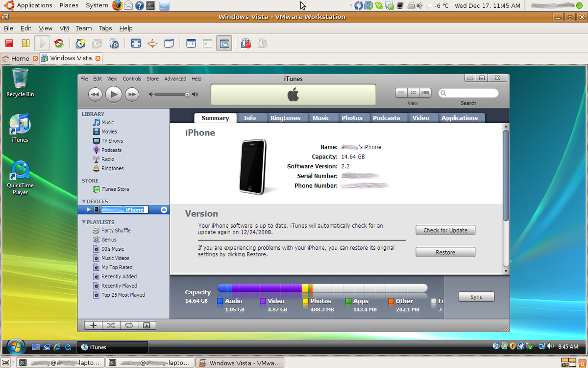588x368 pixels.
Task: Adjust the iTunes volume slider knob
Action: pyautogui.click(x=187, y=94)
